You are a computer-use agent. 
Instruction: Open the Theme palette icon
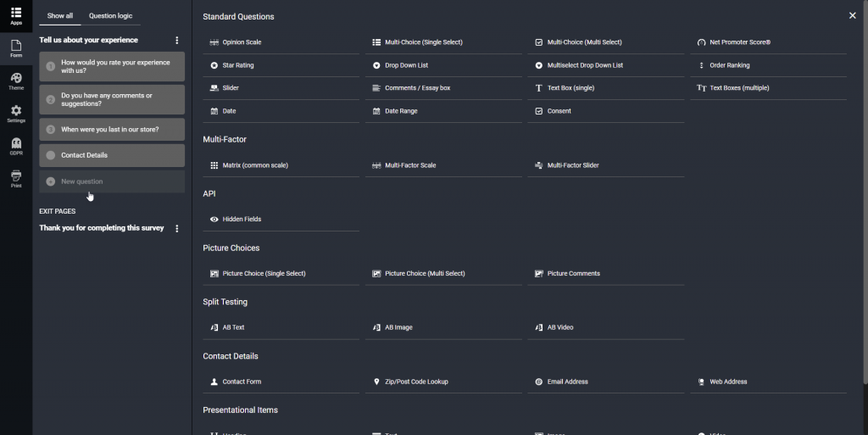[x=16, y=81]
